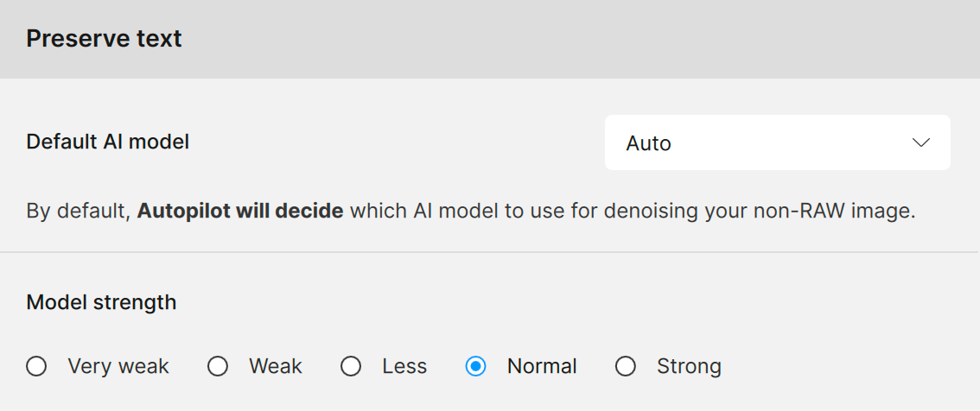The height and width of the screenshot is (411, 980).
Task: Click the Preserve text section header
Action: tap(104, 39)
